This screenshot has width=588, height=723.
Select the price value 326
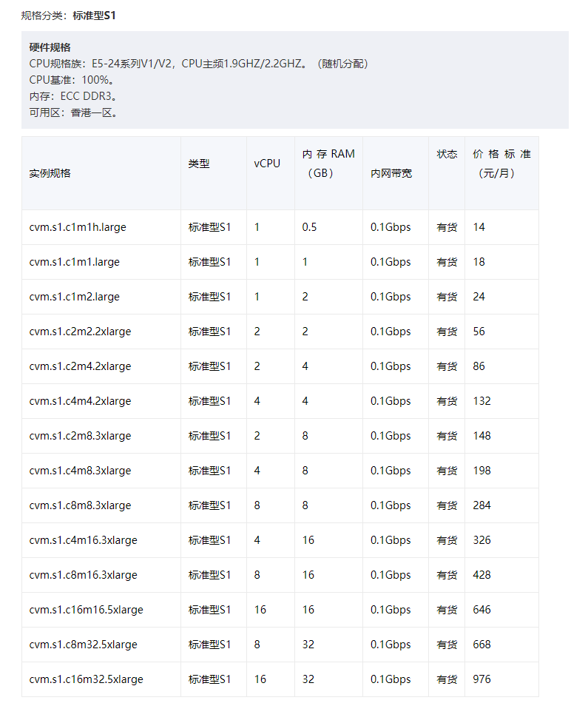(482, 540)
